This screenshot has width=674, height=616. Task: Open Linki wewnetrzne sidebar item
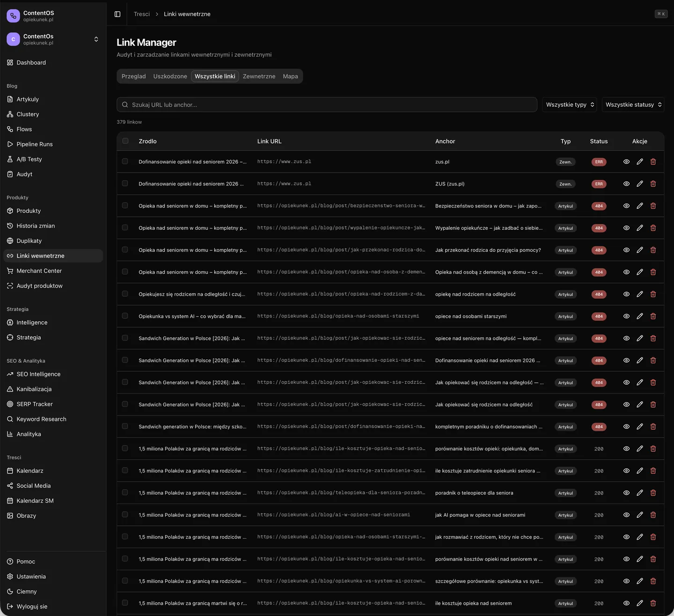tap(53, 256)
